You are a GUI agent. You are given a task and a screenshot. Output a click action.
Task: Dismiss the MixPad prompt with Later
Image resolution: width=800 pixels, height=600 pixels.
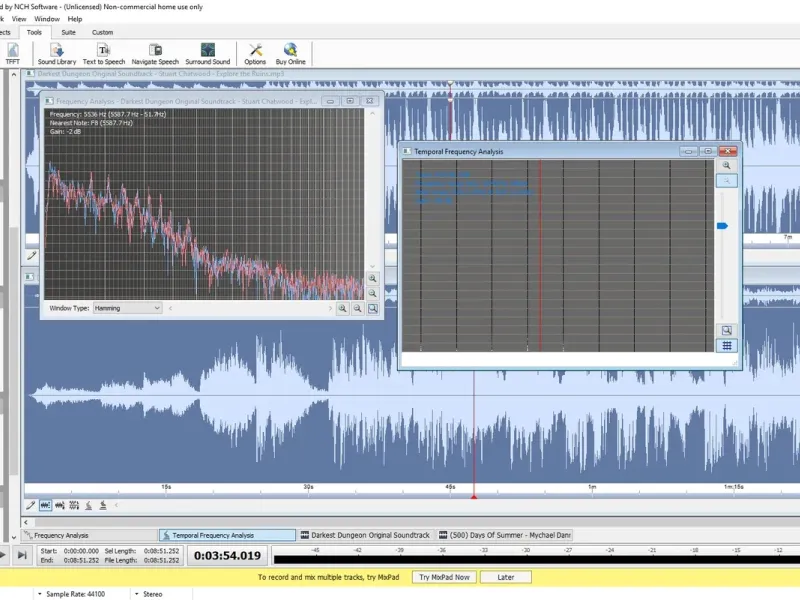coord(506,577)
